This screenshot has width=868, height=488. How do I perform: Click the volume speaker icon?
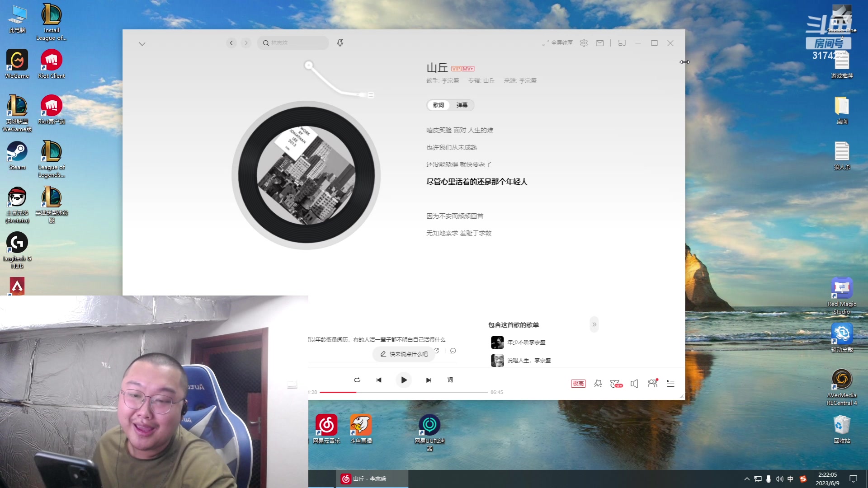[634, 383]
